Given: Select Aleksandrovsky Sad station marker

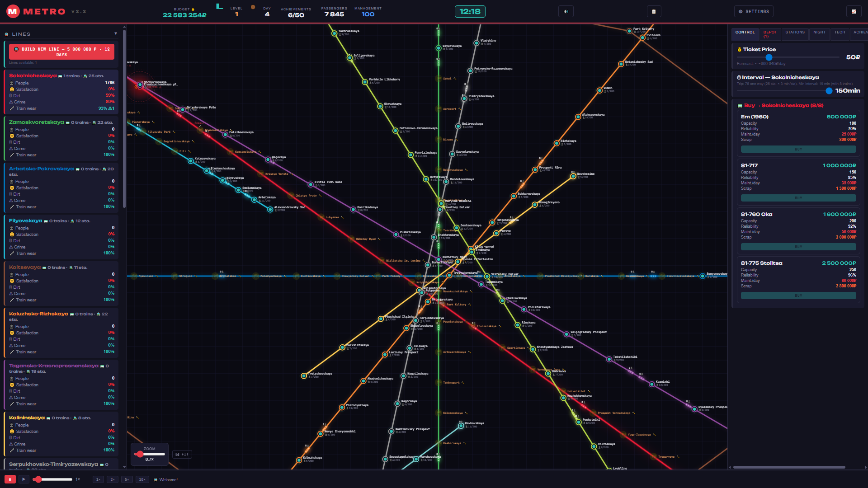Looking at the screenshot, I should (x=270, y=209).
